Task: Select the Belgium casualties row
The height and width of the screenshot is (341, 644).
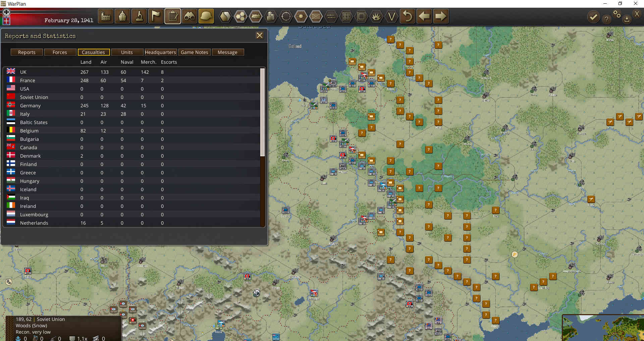Action: click(x=132, y=131)
